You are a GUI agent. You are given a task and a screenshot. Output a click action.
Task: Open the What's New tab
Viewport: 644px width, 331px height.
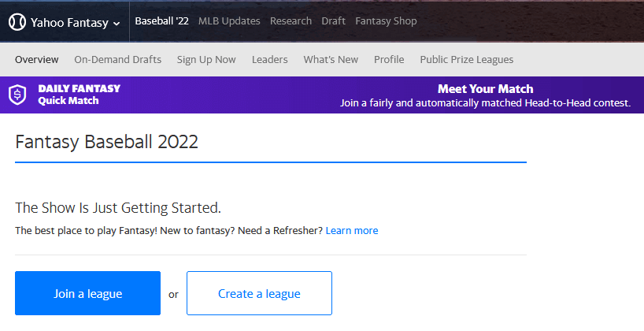pyautogui.click(x=331, y=60)
